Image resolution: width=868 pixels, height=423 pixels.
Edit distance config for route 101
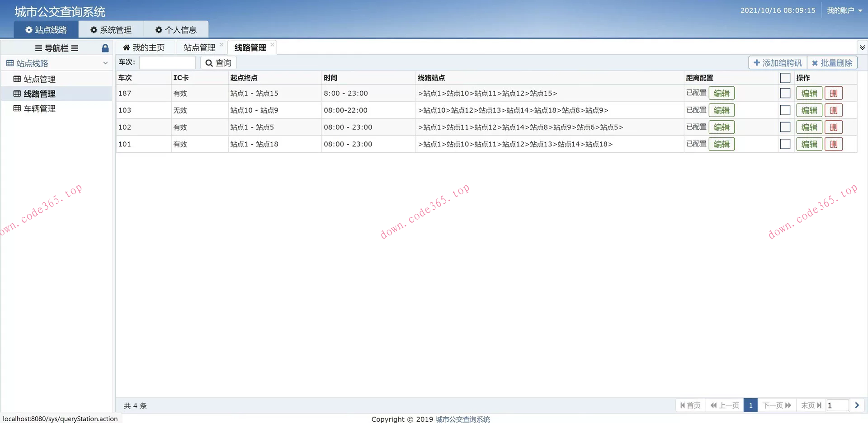722,144
